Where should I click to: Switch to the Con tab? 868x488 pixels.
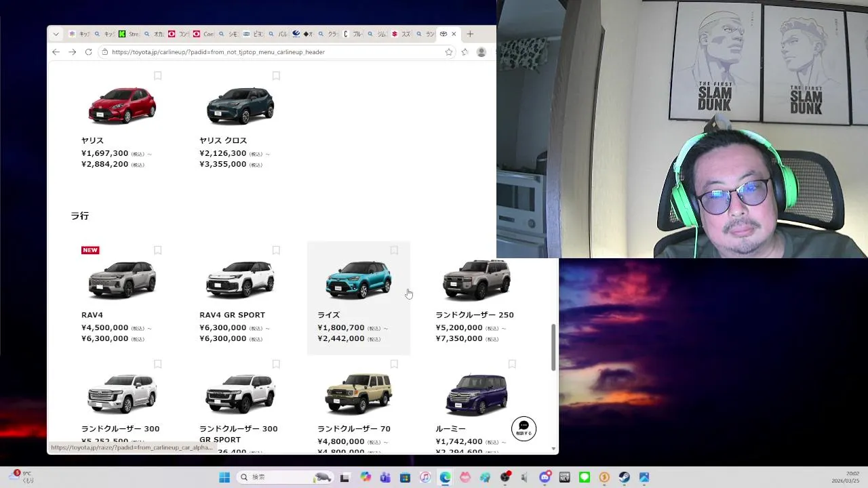pyautogui.click(x=203, y=34)
